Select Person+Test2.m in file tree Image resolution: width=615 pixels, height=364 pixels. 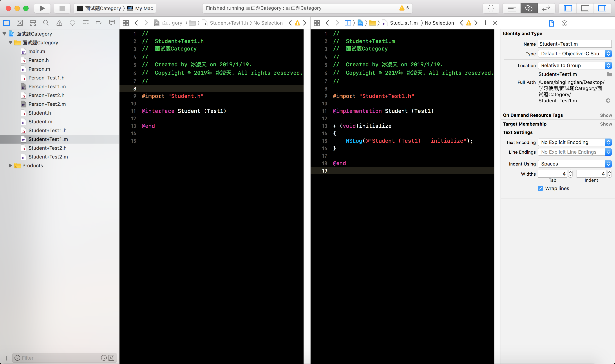[x=47, y=104]
